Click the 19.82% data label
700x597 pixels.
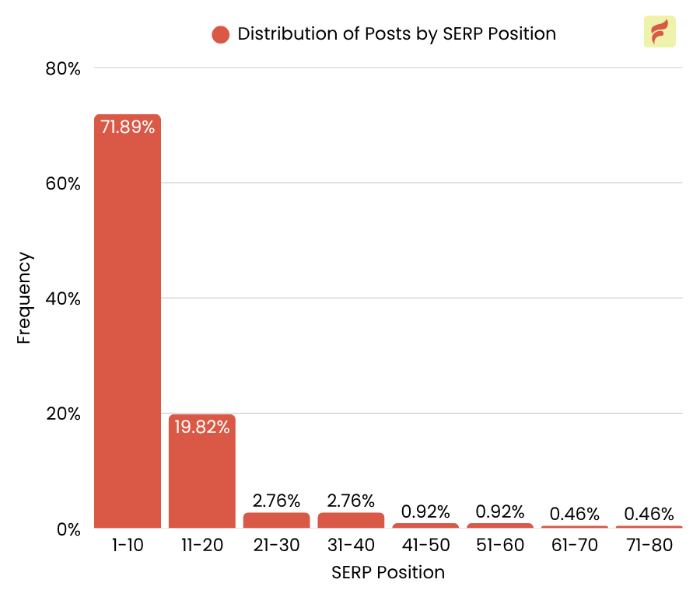[202, 427]
